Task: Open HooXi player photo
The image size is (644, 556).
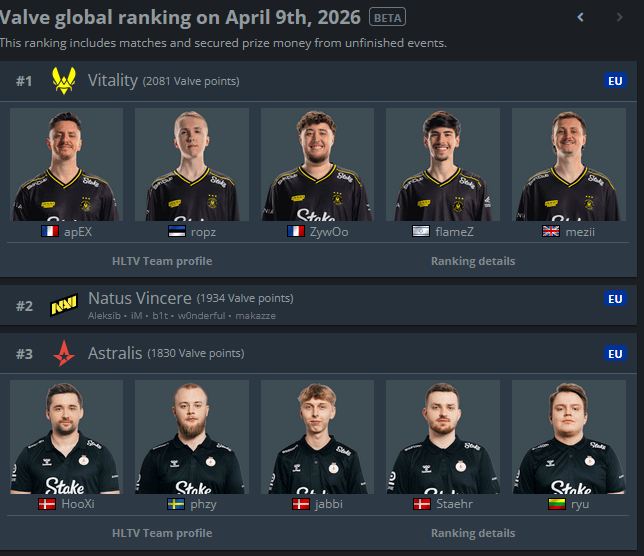Action: pyautogui.click(x=66, y=437)
